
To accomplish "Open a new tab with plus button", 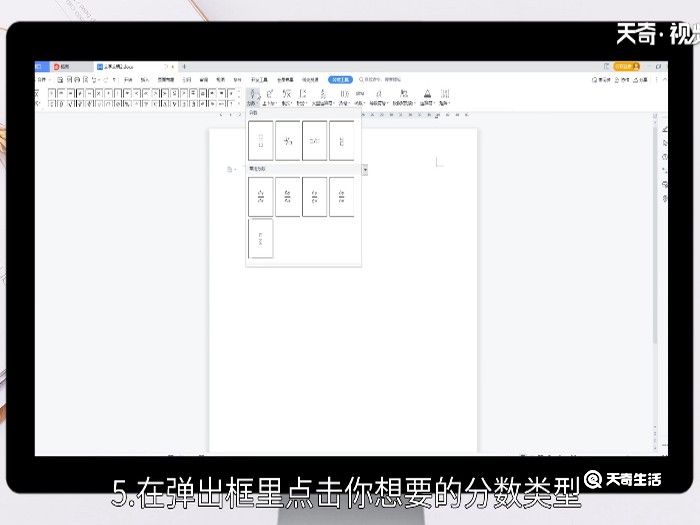I will [184, 67].
